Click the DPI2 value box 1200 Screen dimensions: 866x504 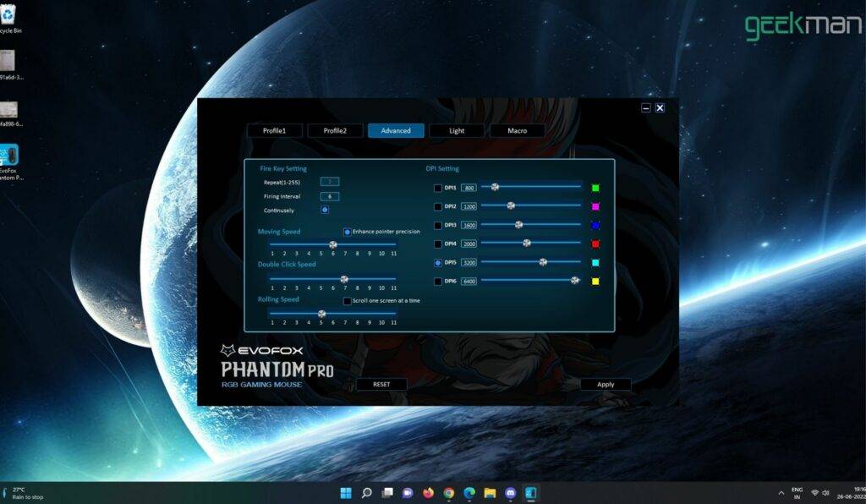pyautogui.click(x=469, y=207)
